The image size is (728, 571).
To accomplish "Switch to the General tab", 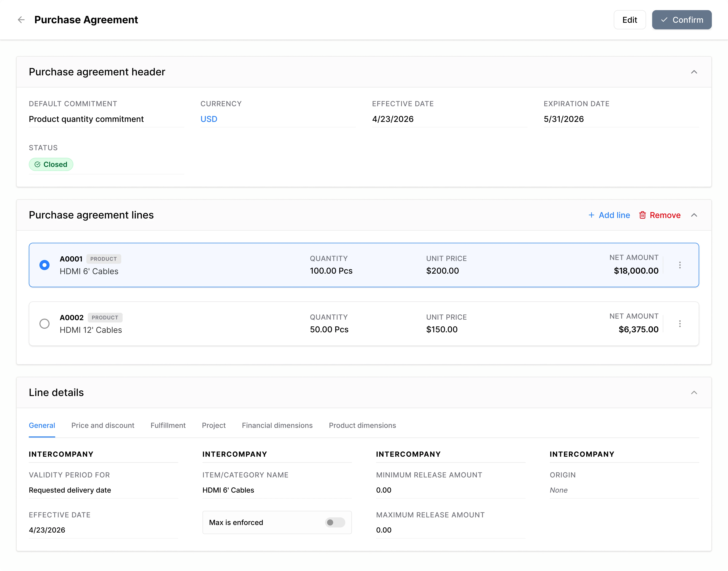I will click(42, 425).
